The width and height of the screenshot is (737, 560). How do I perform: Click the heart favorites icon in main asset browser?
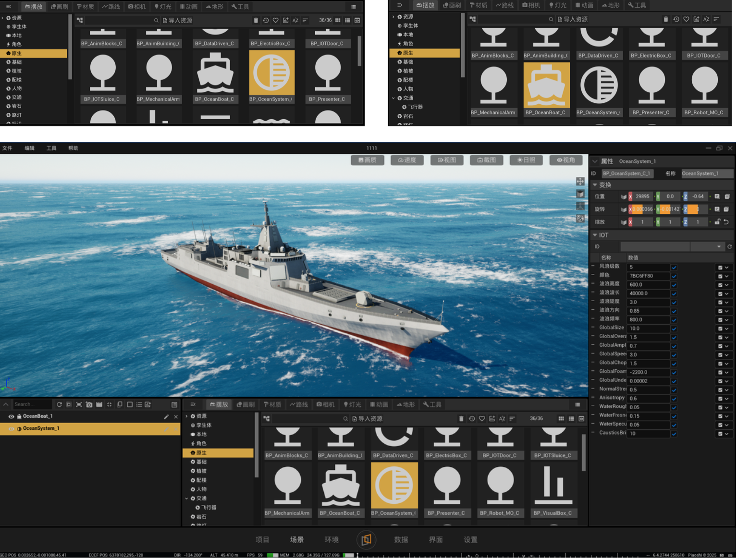point(482,419)
